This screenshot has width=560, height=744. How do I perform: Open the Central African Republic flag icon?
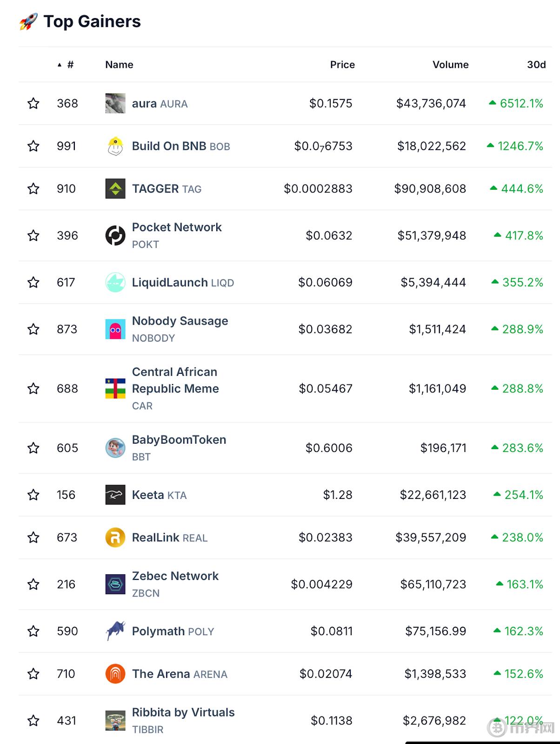point(115,389)
